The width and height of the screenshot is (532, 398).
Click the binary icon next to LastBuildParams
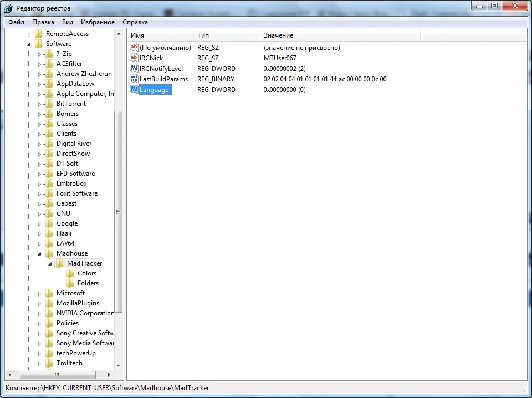(134, 79)
